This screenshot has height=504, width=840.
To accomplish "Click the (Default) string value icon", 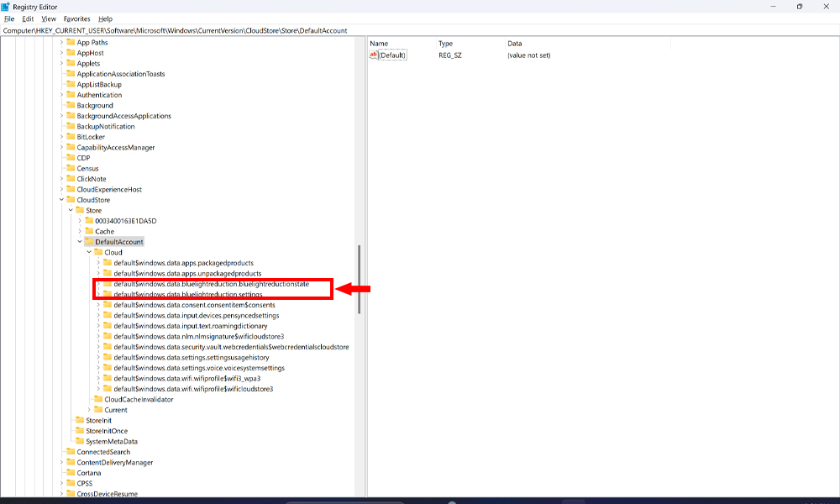I will pyautogui.click(x=374, y=55).
